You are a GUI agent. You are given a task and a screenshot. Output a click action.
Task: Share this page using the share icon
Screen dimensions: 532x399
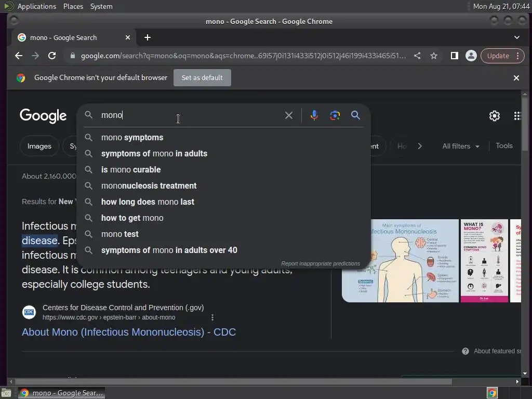click(x=417, y=56)
